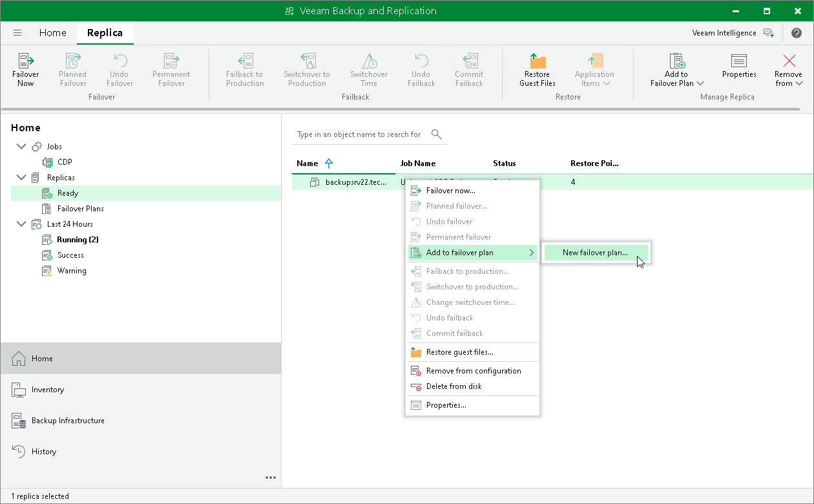The width and height of the screenshot is (814, 504).
Task: Choose Failover now... from context menu
Action: click(472, 191)
